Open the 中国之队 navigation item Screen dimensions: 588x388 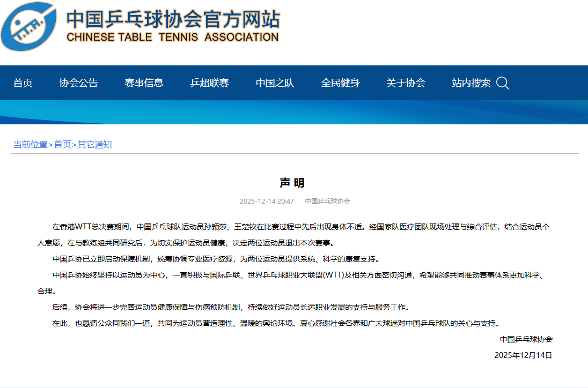pos(275,83)
